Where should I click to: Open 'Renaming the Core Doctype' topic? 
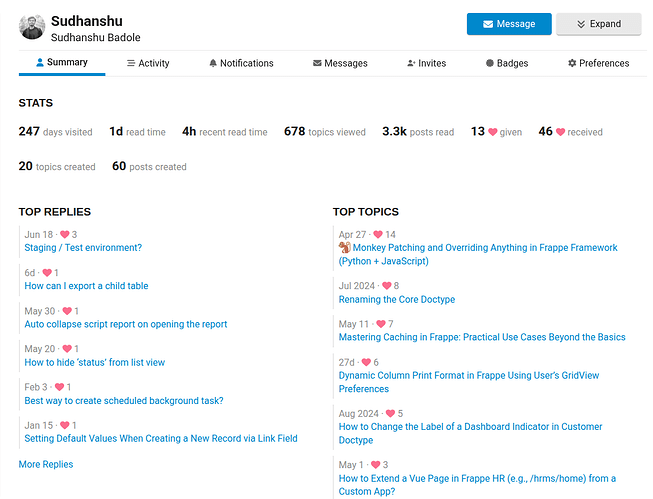pos(397,299)
